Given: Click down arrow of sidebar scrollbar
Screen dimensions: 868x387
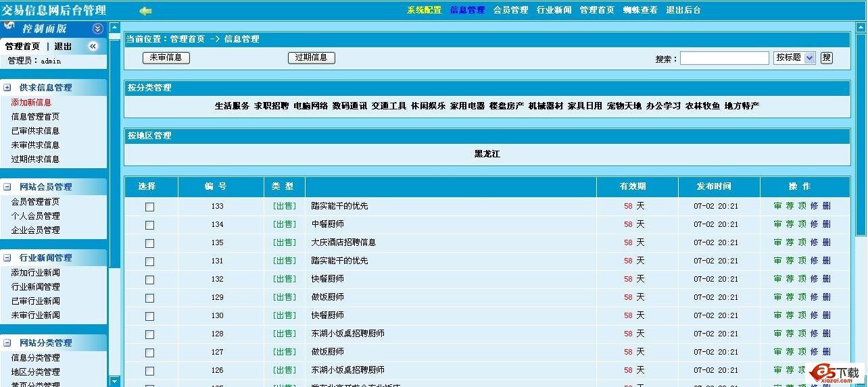Looking at the screenshot, I should click(115, 381).
